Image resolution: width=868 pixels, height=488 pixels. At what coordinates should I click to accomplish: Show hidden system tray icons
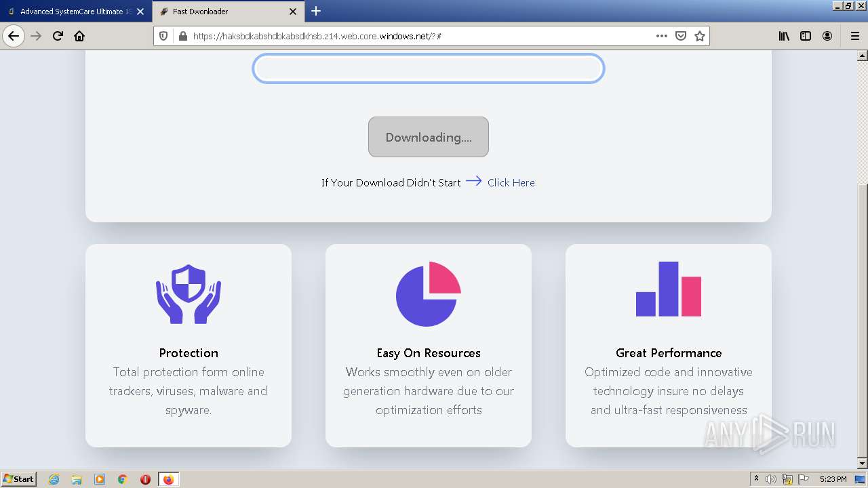757,479
